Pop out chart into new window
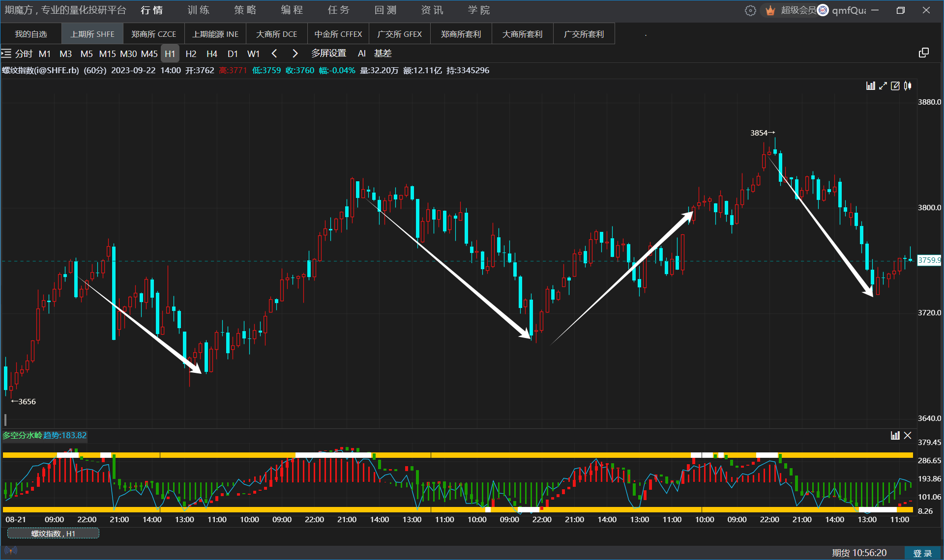 (924, 53)
